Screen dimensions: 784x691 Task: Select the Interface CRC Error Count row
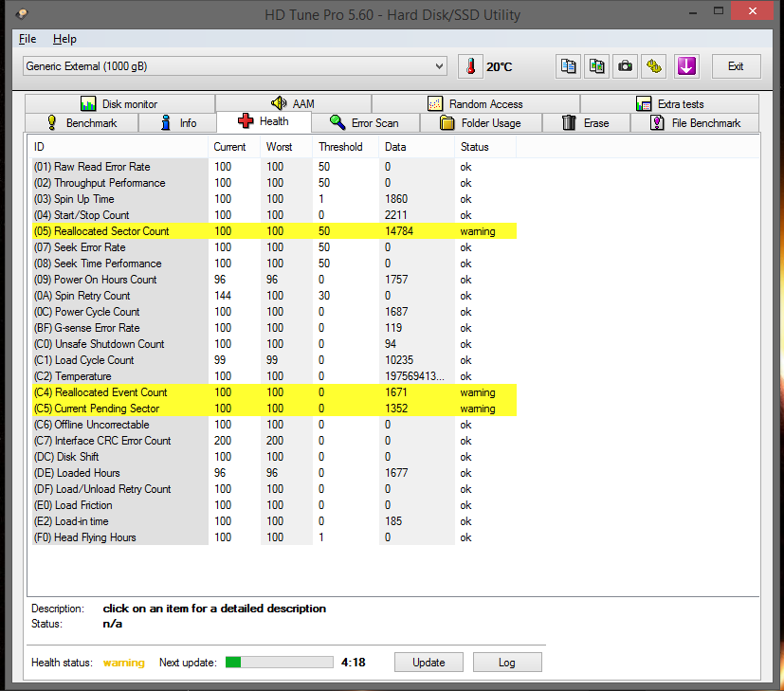274,441
